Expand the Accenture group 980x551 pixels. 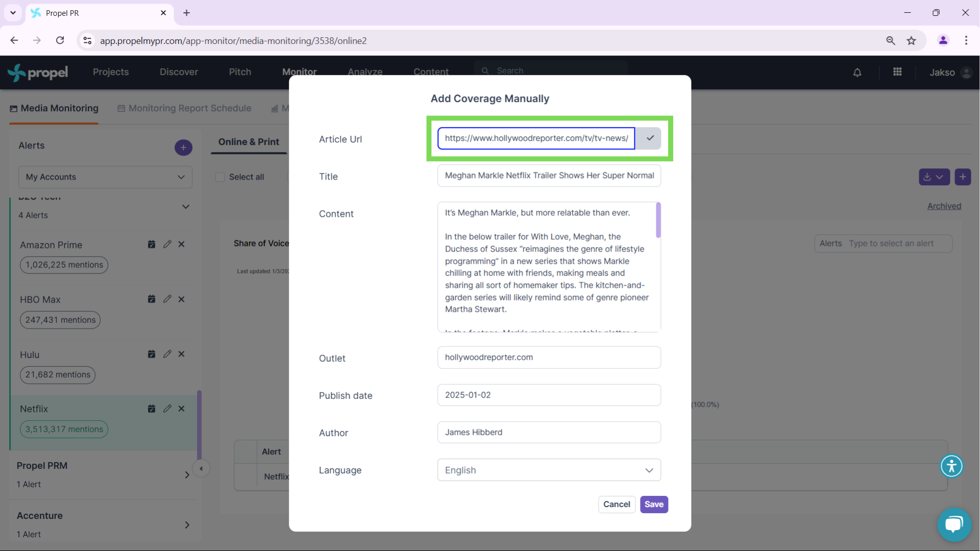[187, 525]
